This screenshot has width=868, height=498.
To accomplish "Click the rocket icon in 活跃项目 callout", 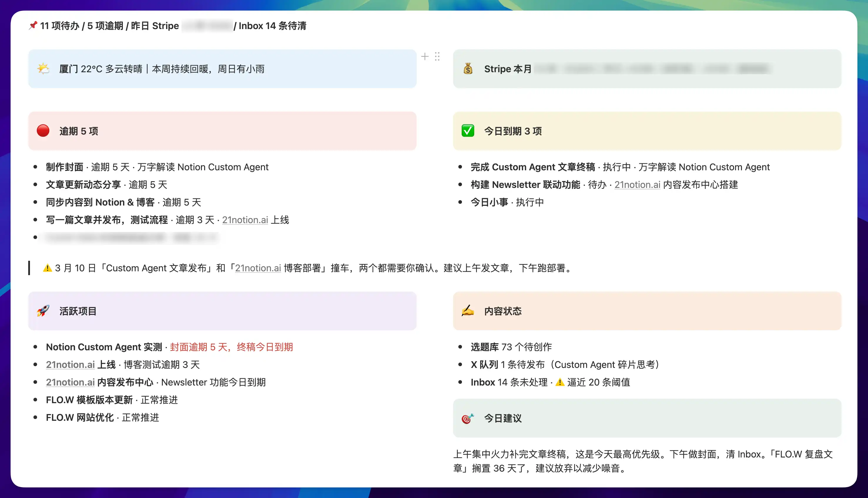I will [x=43, y=311].
